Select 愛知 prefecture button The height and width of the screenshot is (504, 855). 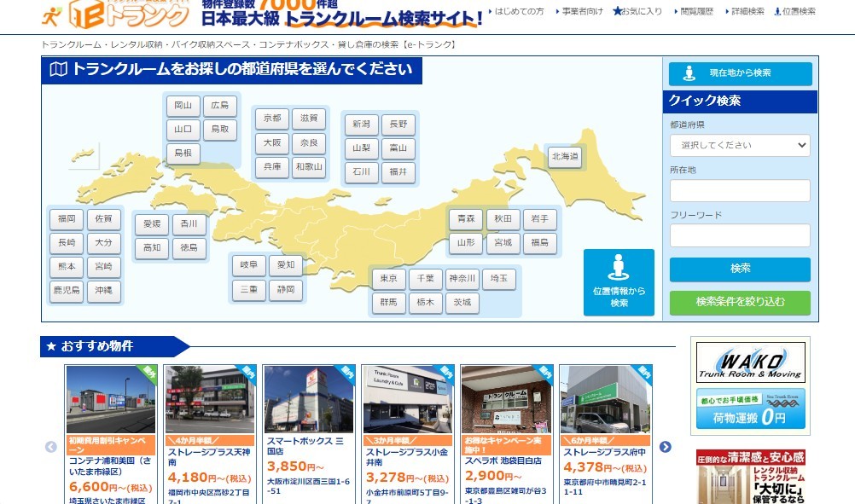[286, 265]
